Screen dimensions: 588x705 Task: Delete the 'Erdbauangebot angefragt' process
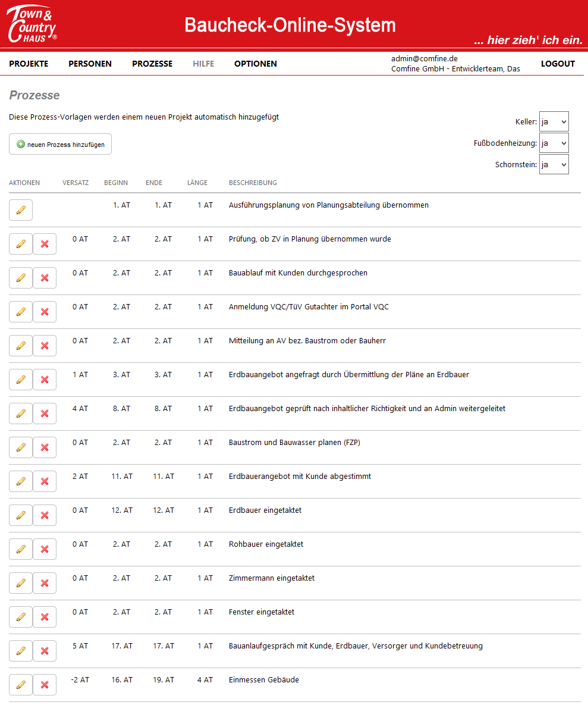[45, 380]
